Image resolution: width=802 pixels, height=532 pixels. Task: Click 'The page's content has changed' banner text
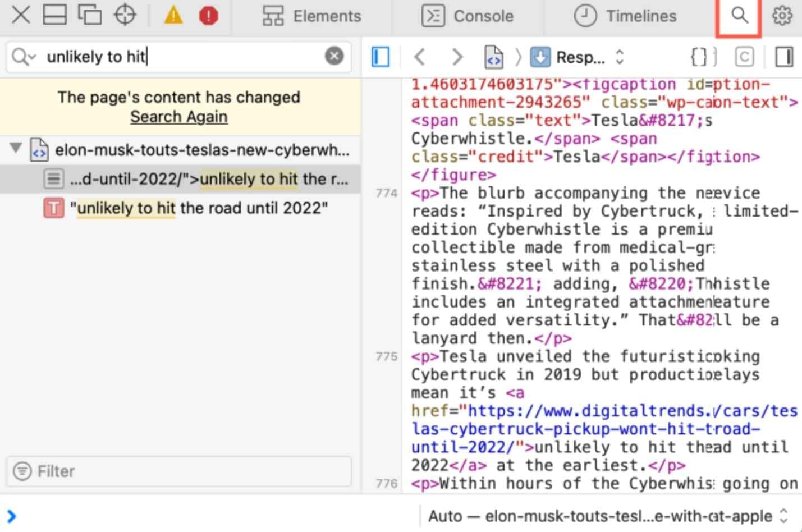[179, 98]
